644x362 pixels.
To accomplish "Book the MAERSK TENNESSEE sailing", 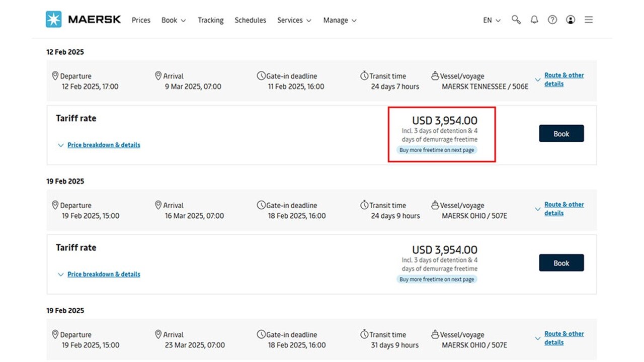I will 561,133.
